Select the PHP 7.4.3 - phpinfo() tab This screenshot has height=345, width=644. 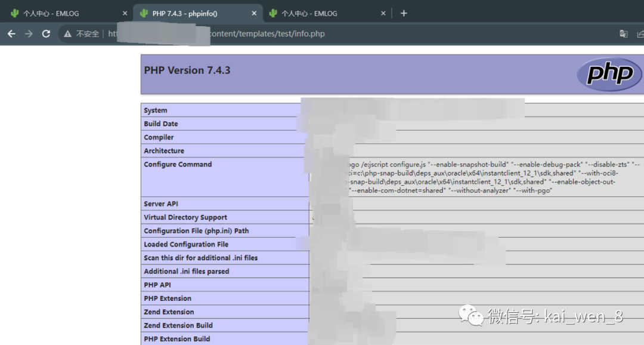[198, 13]
